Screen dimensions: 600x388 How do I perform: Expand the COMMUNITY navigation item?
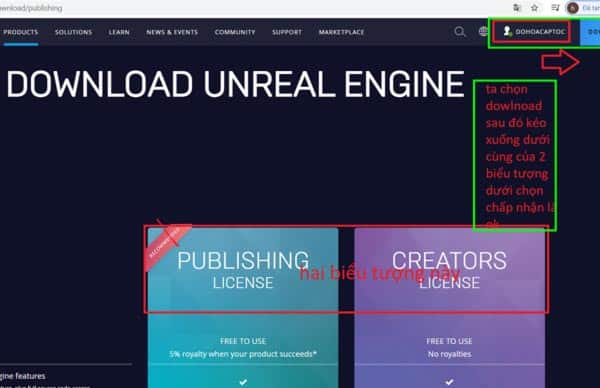click(235, 32)
